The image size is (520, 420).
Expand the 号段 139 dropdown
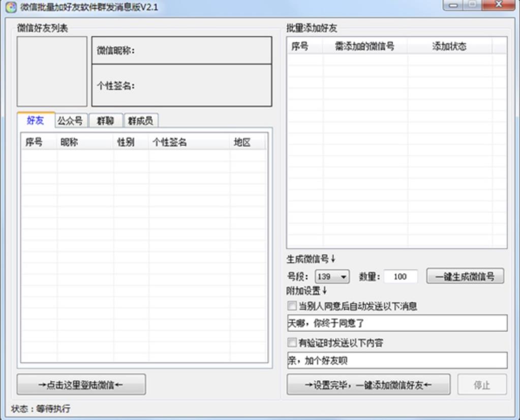(332, 277)
